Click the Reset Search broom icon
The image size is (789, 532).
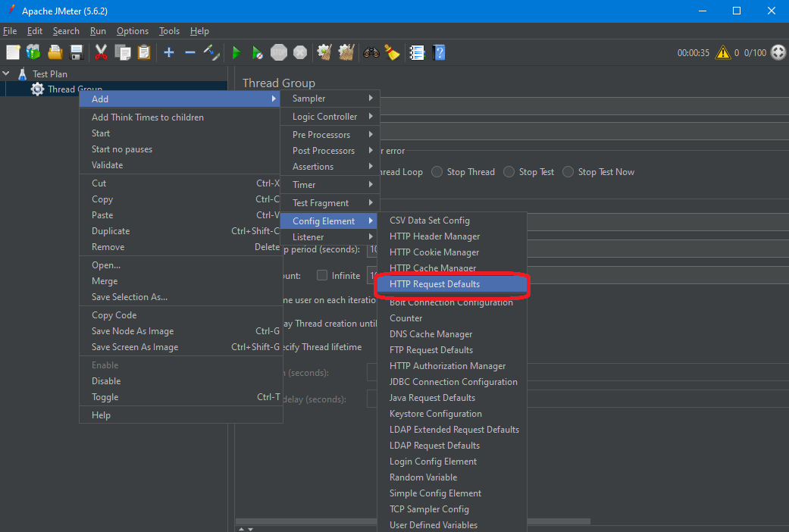[x=392, y=52]
